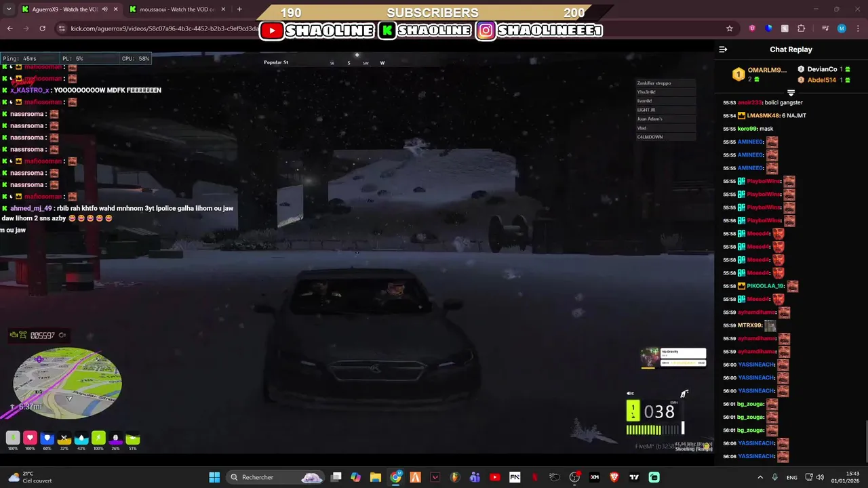Open TradingView from the taskbar
The image size is (868, 488).
tap(634, 477)
